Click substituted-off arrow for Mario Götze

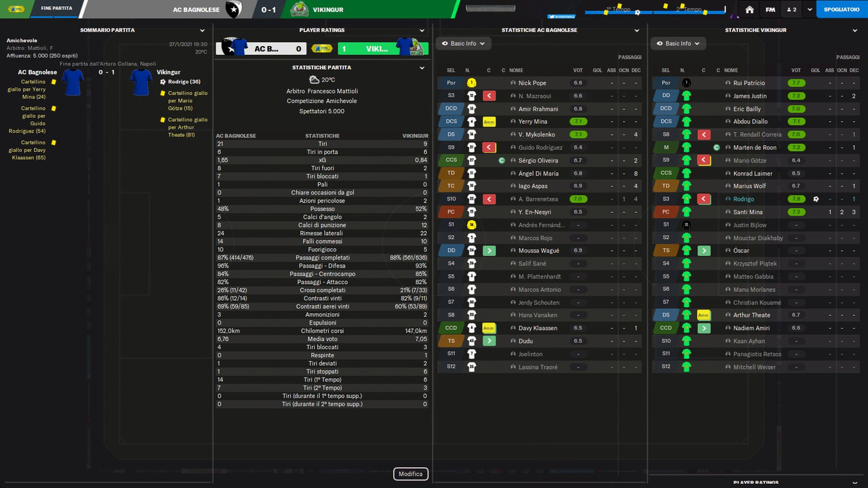[704, 161]
